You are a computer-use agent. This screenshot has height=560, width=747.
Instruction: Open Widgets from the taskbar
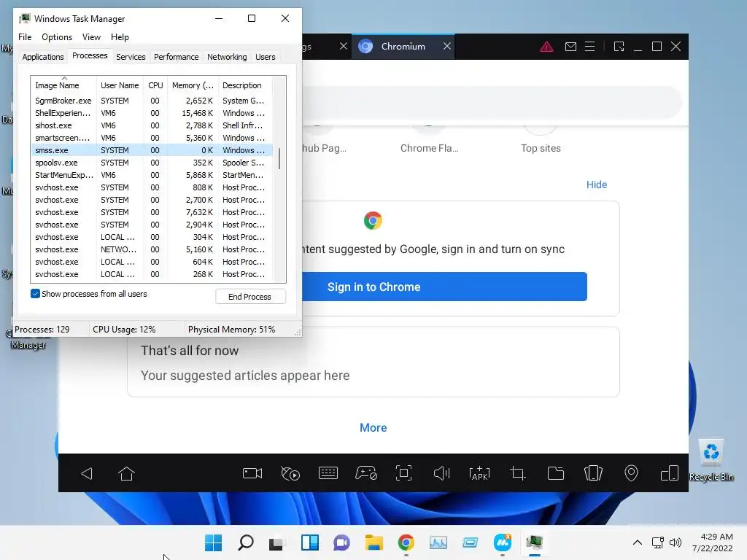pyautogui.click(x=309, y=542)
